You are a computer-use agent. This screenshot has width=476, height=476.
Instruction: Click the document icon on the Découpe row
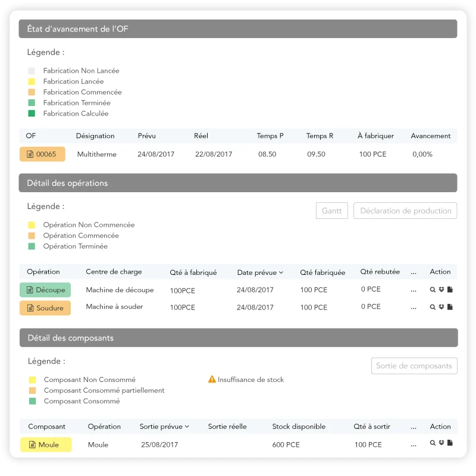point(450,290)
